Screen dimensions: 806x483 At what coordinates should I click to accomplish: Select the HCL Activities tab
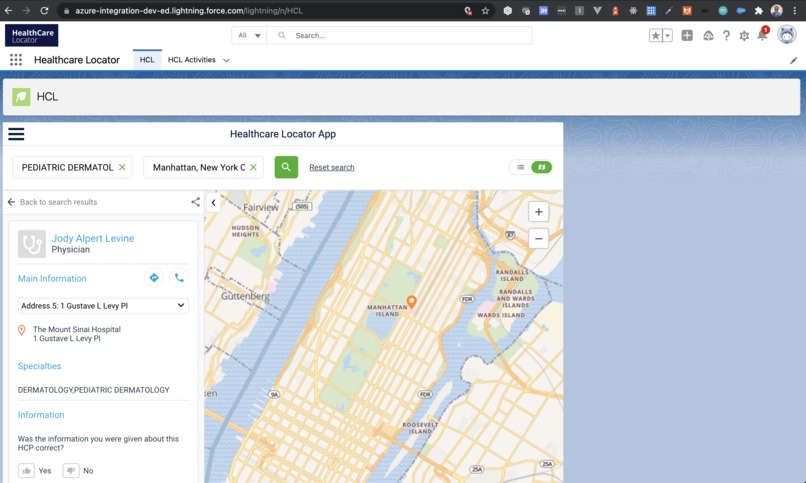pyautogui.click(x=191, y=60)
